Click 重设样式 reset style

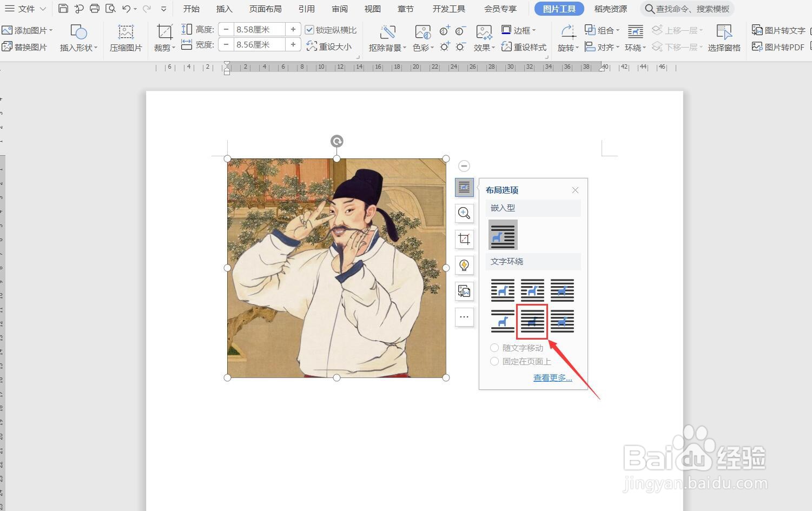(x=524, y=47)
